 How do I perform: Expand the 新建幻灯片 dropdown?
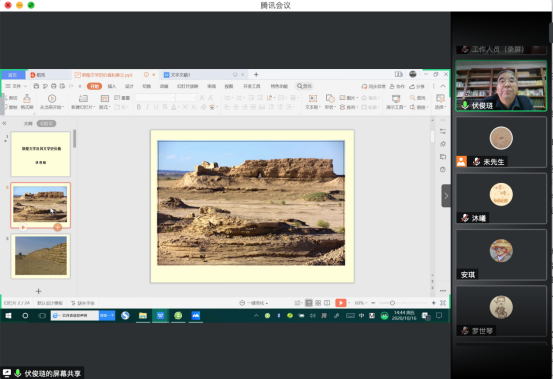[x=83, y=107]
